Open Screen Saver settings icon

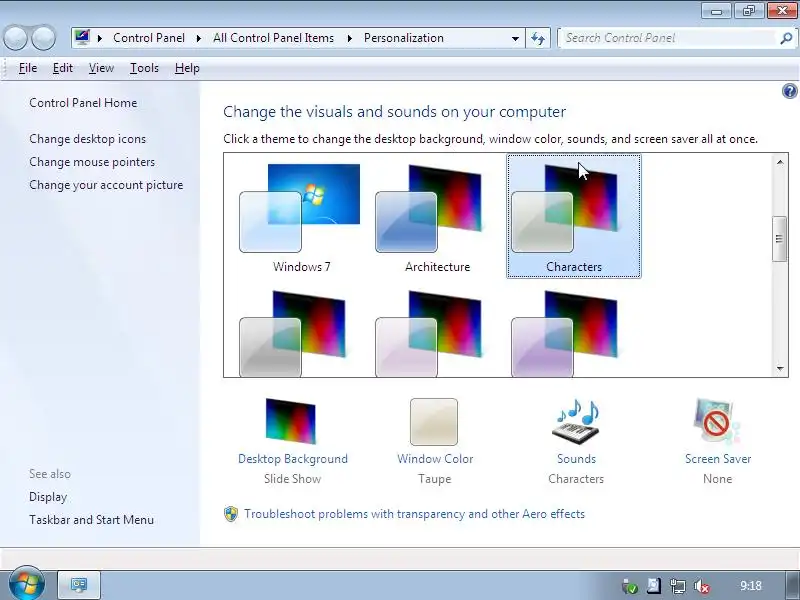(x=716, y=421)
